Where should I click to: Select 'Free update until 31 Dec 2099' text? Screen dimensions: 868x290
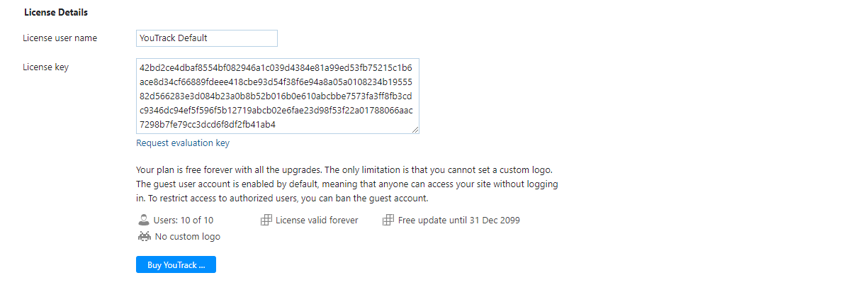tap(458, 221)
